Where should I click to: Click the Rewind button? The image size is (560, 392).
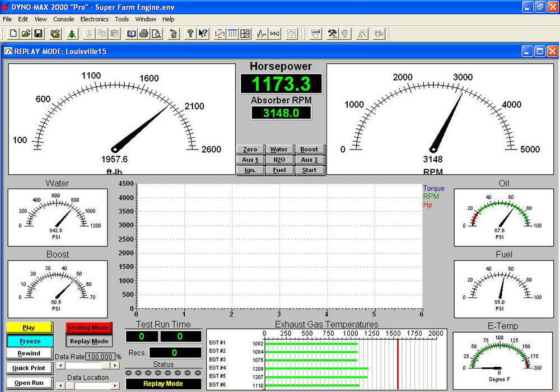pyautogui.click(x=29, y=353)
